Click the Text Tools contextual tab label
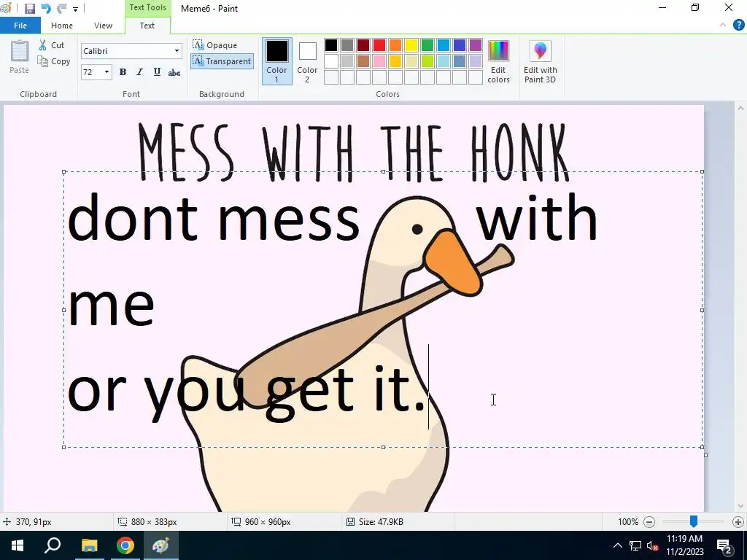747x560 pixels. click(x=147, y=7)
